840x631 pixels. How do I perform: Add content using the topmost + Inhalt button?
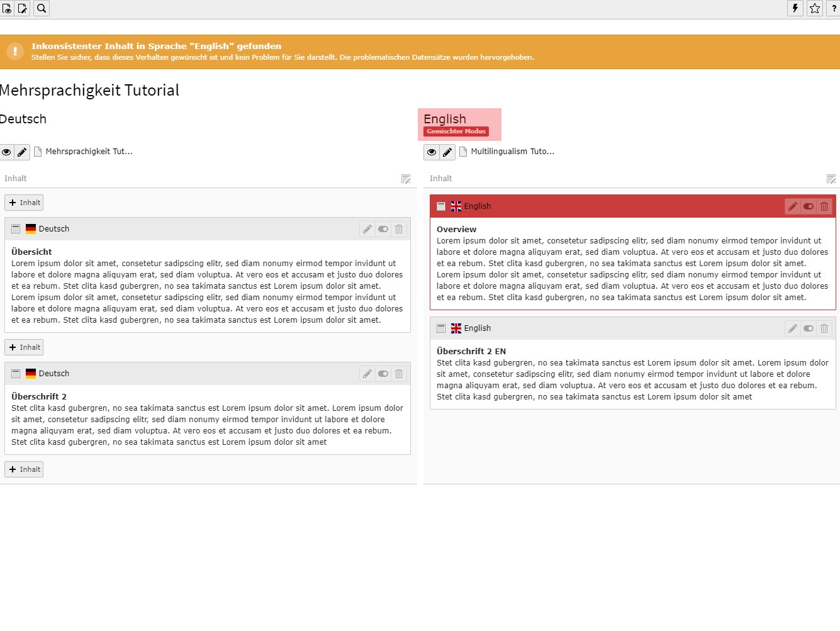(24, 203)
